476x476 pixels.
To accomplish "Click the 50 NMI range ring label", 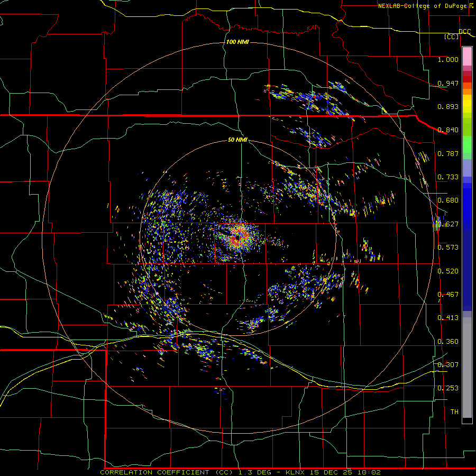I will pos(237,140).
